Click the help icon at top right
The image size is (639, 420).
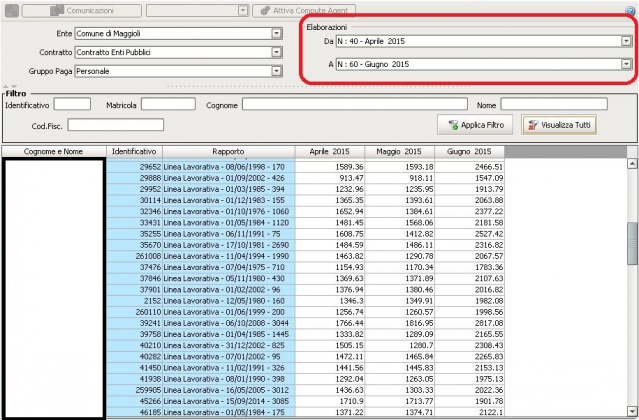630,11
